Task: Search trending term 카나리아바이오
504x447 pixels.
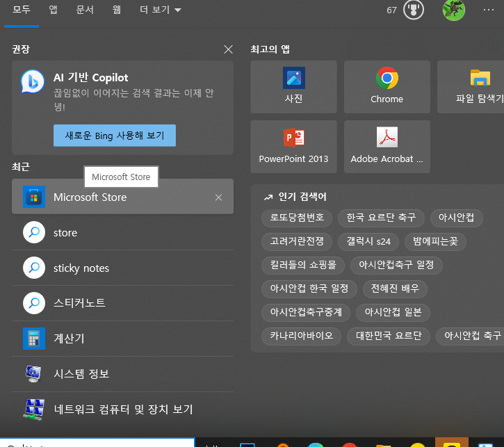Action: coord(301,336)
